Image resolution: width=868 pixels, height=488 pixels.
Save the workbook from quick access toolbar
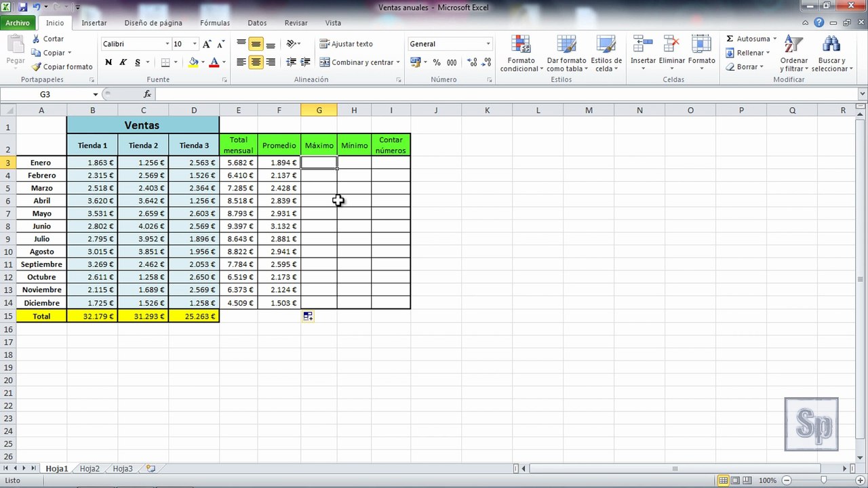point(22,7)
